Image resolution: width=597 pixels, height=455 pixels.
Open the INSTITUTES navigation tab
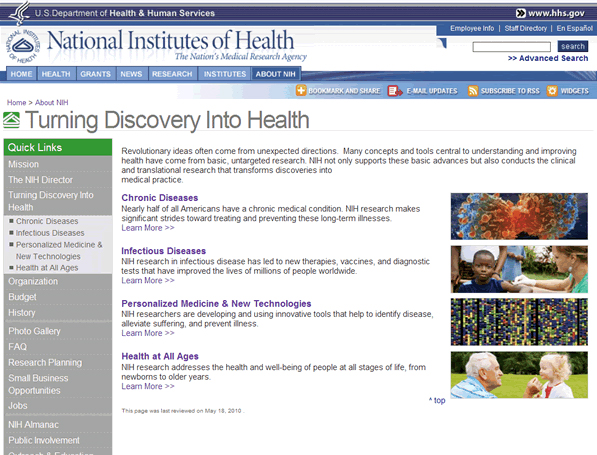(225, 74)
